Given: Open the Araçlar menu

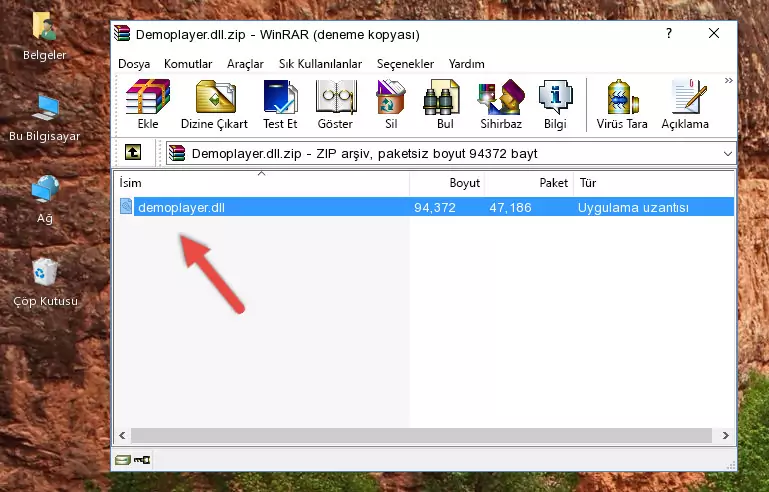Looking at the screenshot, I should (x=245, y=64).
